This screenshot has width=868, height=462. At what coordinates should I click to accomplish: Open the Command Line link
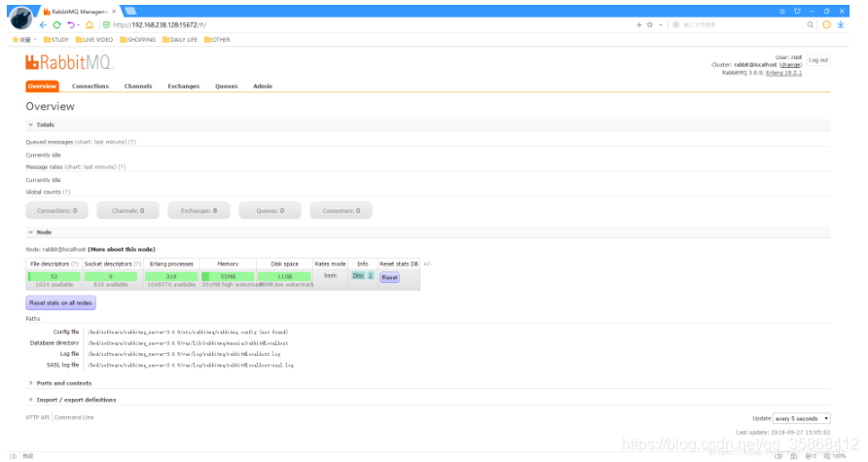coord(74,417)
